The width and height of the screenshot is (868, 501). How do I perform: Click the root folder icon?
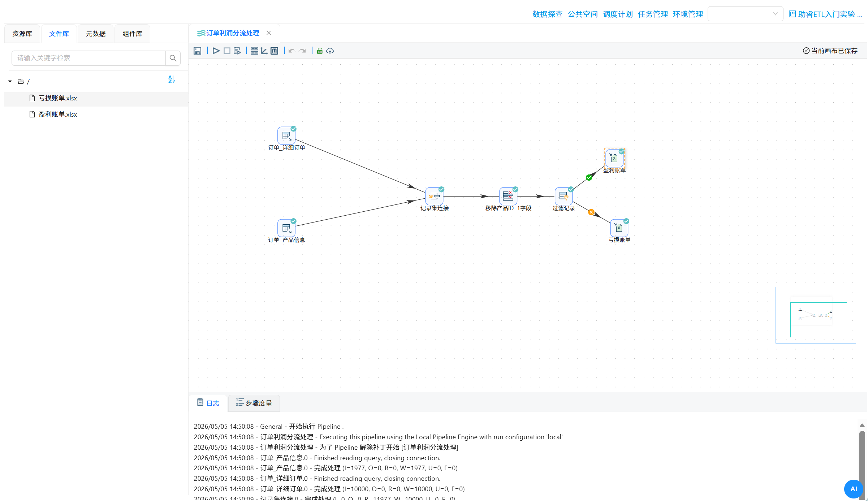click(x=21, y=82)
